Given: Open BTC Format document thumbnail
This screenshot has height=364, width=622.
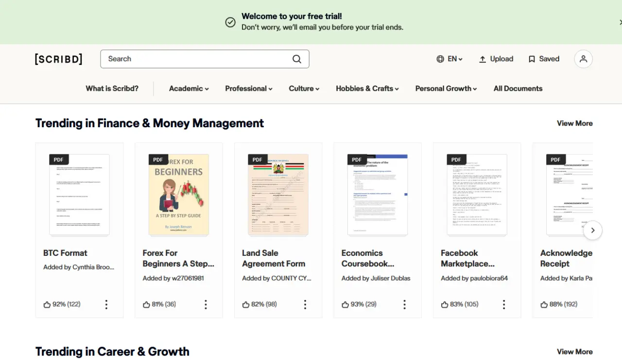Looking at the screenshot, I should click(79, 195).
